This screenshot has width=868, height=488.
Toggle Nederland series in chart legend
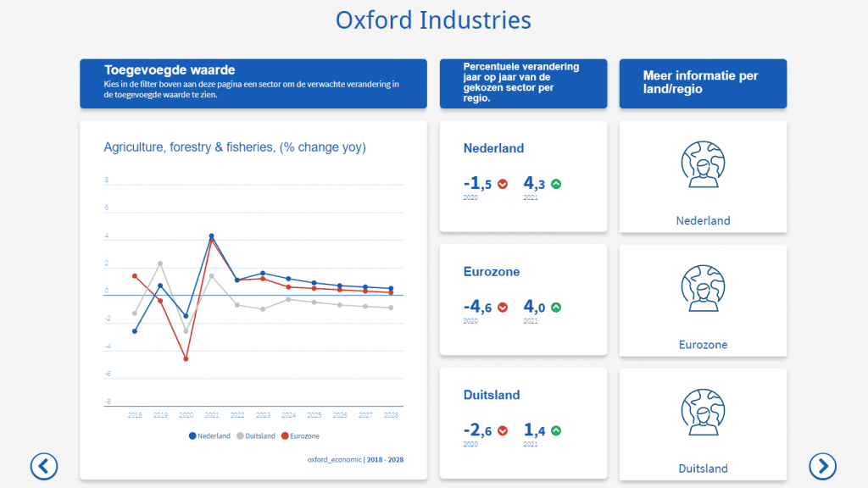(x=209, y=435)
